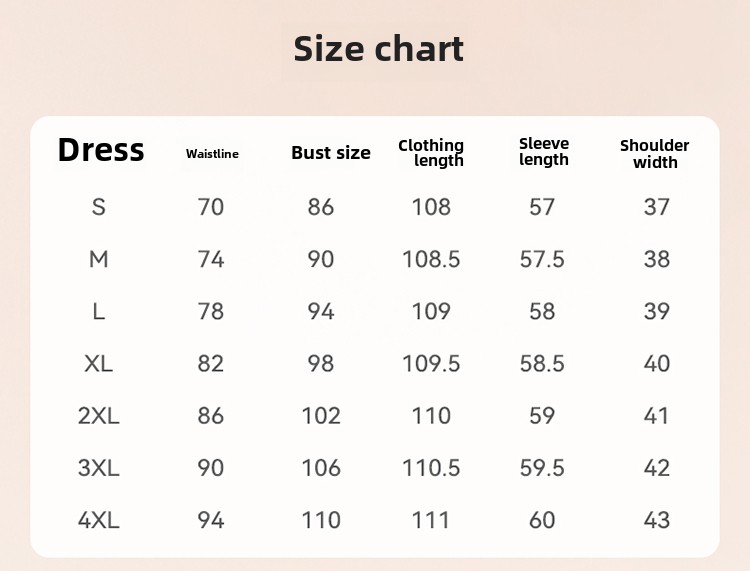
Task: Click the 110.5 clothing length value
Action: pyautogui.click(x=431, y=468)
